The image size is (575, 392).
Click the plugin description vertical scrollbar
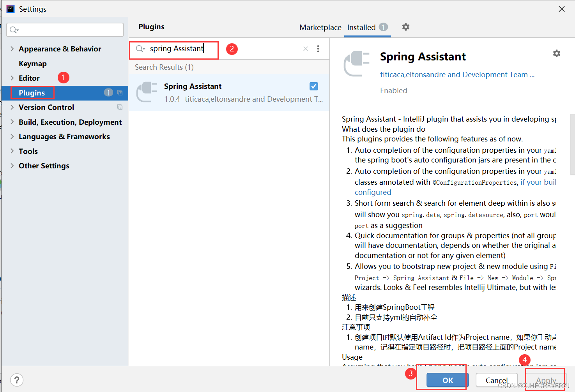pos(572,144)
